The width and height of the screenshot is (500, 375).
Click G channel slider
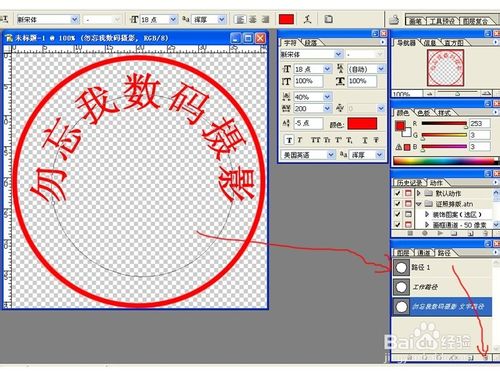[444, 135]
